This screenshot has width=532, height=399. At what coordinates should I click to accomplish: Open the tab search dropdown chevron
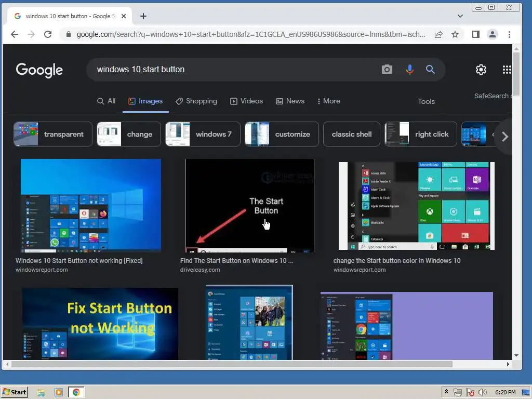[x=460, y=16]
